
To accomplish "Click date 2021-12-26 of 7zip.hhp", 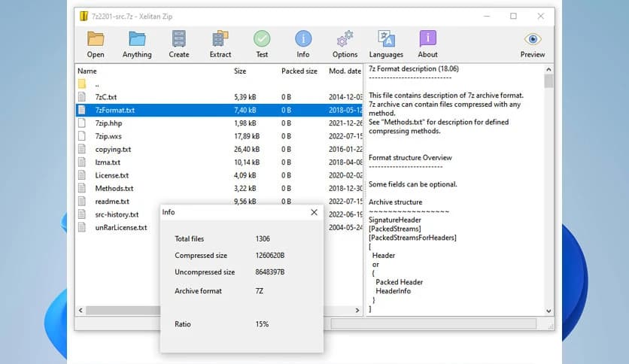I will (345, 123).
